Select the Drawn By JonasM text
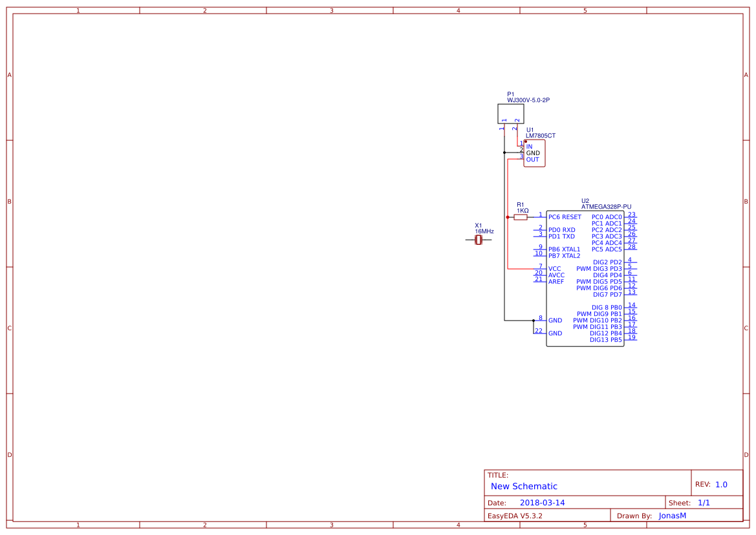The height and width of the screenshot is (535, 756). 671,516
